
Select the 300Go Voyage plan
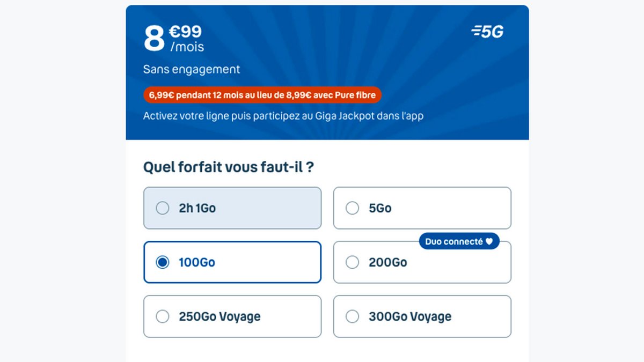(422, 316)
